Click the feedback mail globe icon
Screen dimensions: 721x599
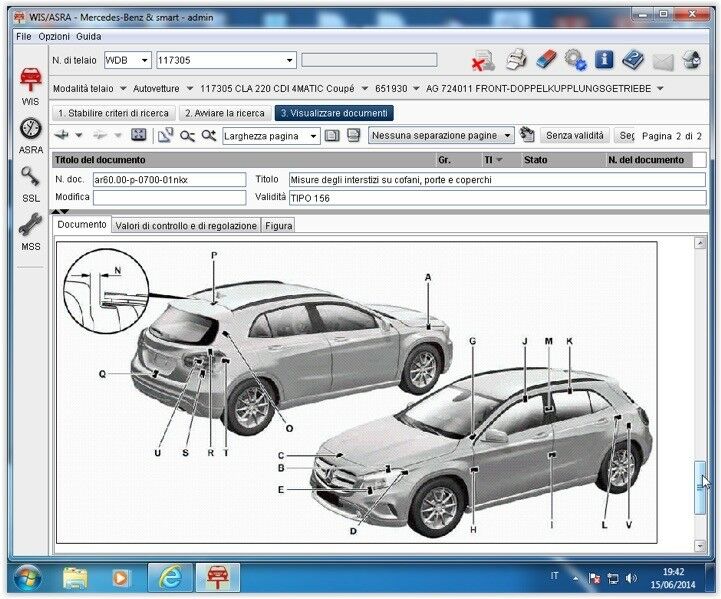692,60
